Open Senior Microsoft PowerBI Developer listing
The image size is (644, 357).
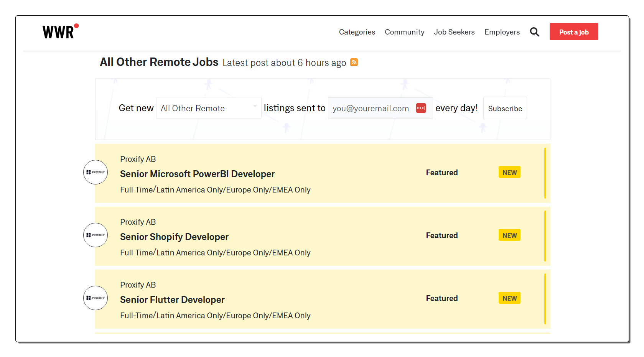coord(197,174)
